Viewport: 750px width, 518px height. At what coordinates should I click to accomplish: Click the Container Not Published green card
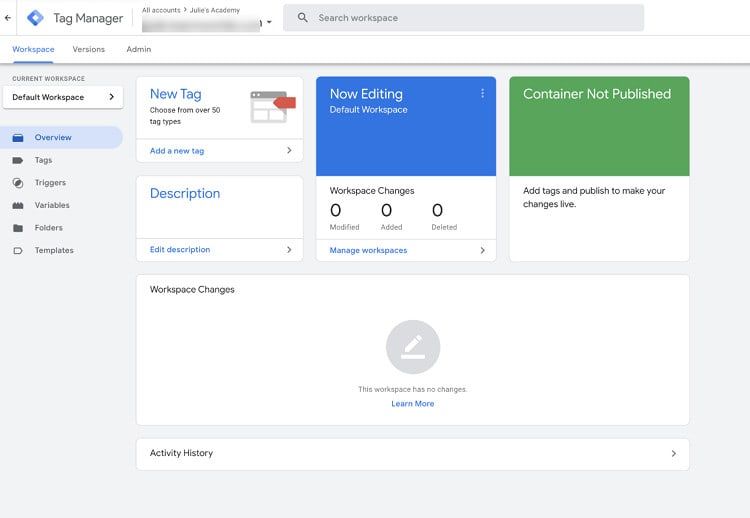[x=599, y=126]
